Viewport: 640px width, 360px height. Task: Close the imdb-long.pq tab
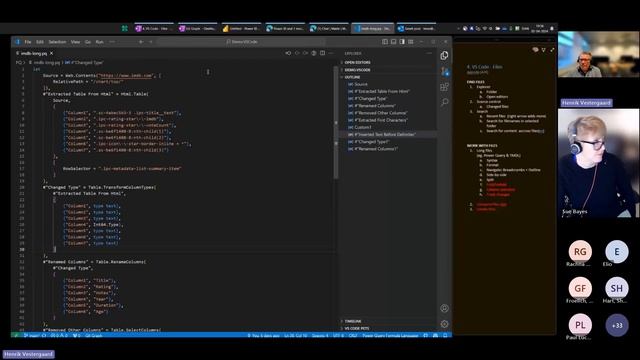coord(51,53)
